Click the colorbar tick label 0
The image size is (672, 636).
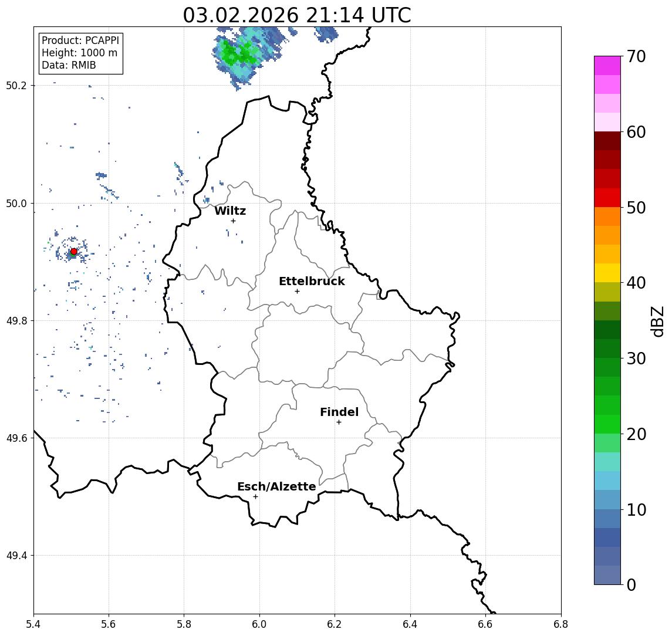pyautogui.click(x=632, y=584)
